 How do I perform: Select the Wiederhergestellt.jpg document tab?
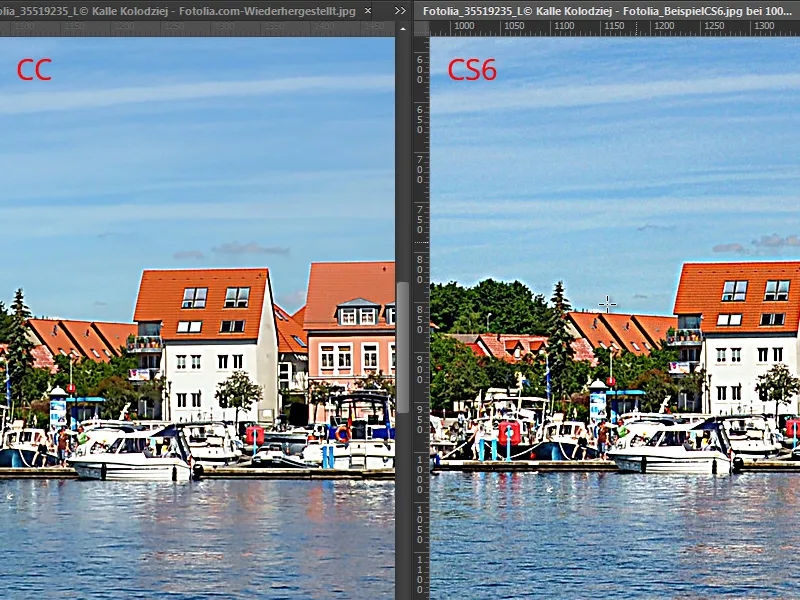click(x=186, y=11)
